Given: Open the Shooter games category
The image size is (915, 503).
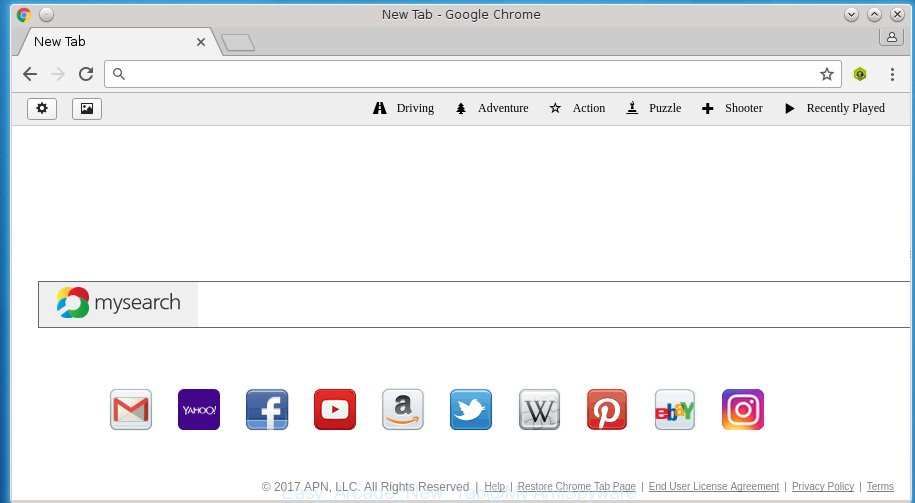Looking at the screenshot, I should tap(732, 109).
